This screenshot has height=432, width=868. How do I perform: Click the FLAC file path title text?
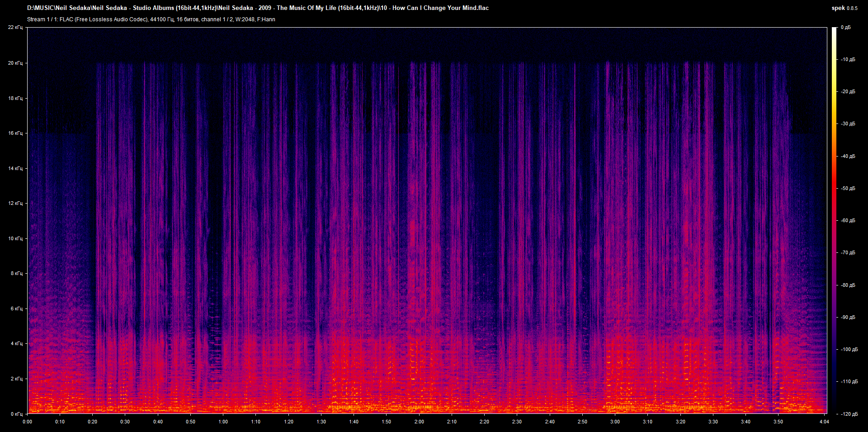point(258,8)
